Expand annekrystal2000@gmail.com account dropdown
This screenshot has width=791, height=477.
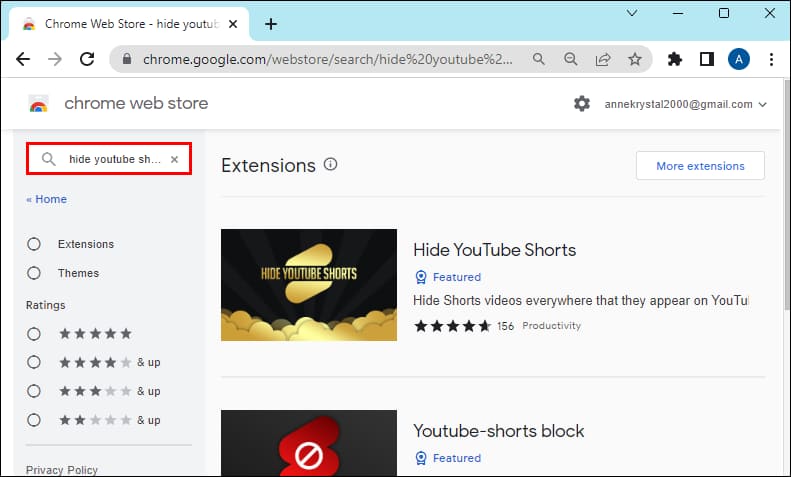coord(686,104)
